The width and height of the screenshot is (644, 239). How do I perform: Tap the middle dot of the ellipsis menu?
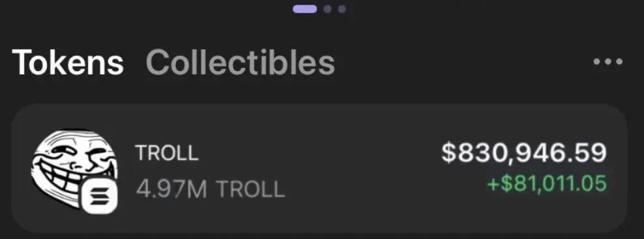(x=608, y=62)
